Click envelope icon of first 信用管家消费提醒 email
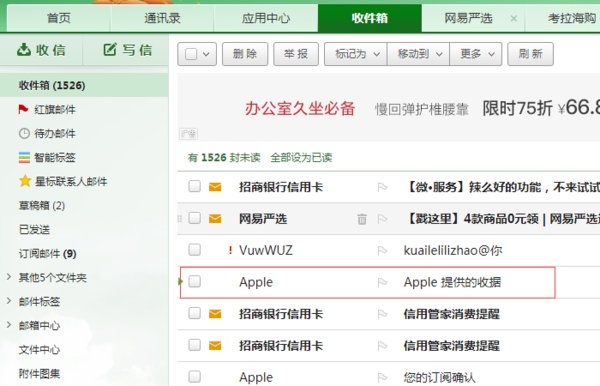 point(215,314)
